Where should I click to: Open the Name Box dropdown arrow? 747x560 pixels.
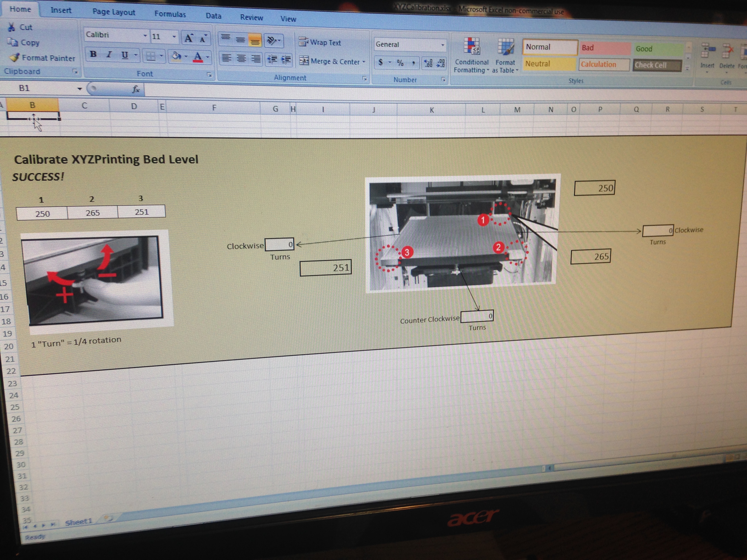pyautogui.click(x=79, y=89)
